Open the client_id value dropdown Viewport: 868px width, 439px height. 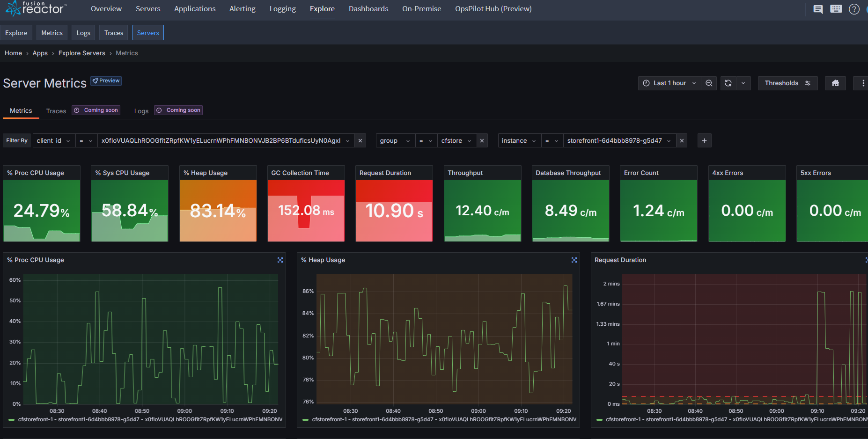point(226,141)
